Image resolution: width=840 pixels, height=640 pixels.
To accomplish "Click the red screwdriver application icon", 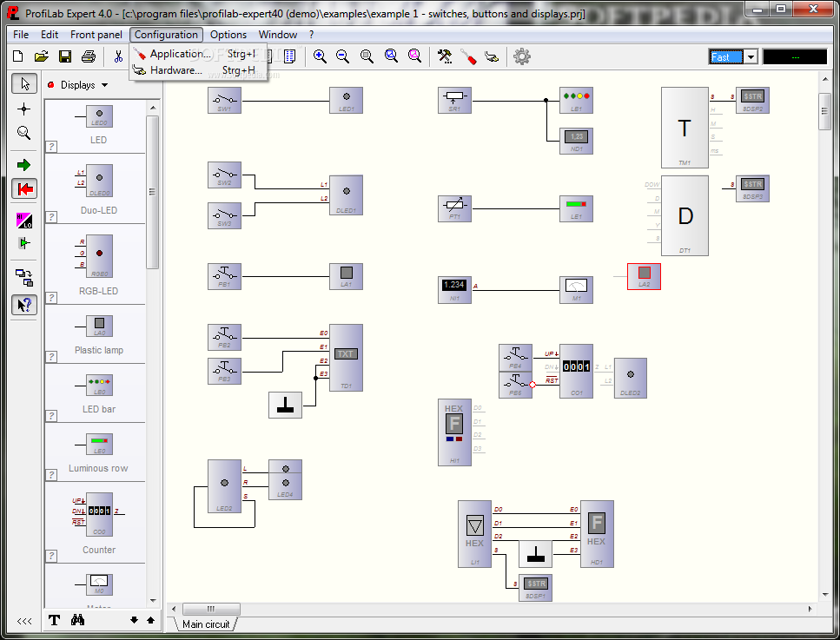I will (x=468, y=56).
